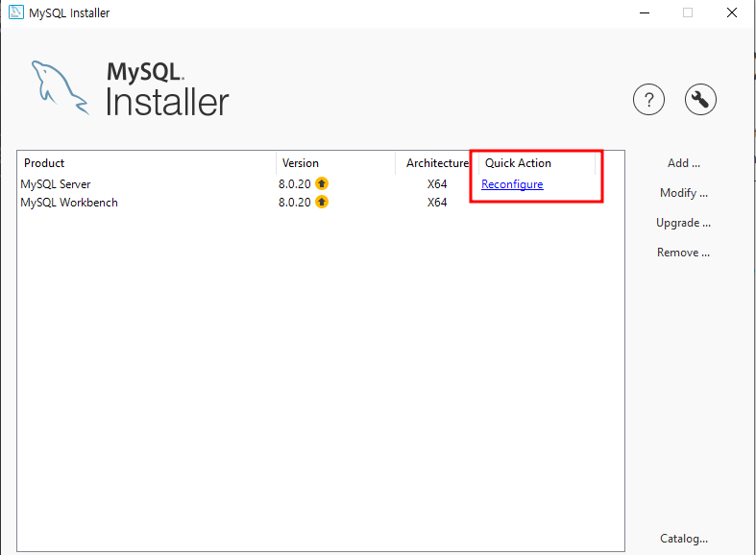Sort by the Architecture column header
The image size is (756, 555).
coord(437,163)
